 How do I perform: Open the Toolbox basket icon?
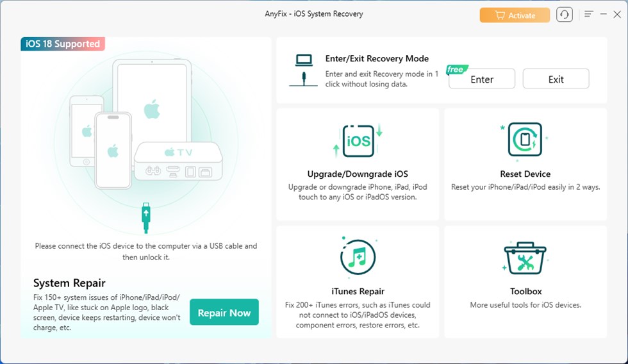click(525, 258)
